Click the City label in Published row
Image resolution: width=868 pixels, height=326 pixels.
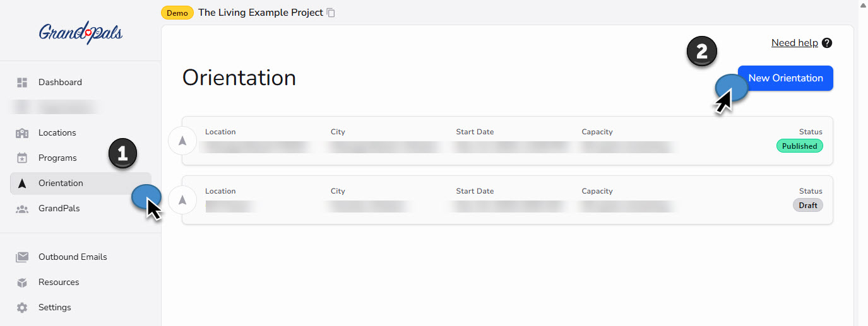pyautogui.click(x=338, y=132)
